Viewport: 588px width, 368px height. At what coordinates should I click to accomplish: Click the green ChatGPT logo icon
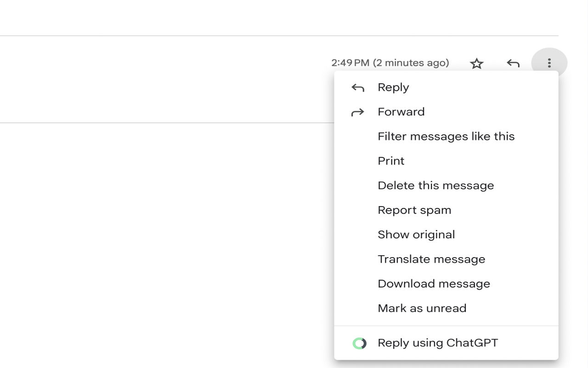(x=359, y=342)
